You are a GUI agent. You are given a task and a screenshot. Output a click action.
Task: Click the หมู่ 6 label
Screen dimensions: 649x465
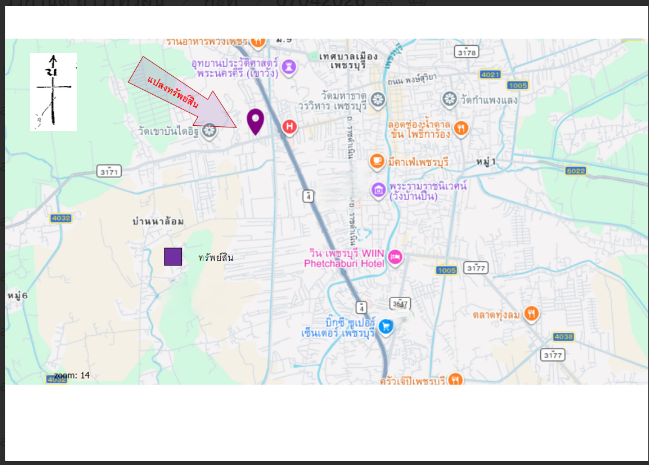click(x=17, y=296)
